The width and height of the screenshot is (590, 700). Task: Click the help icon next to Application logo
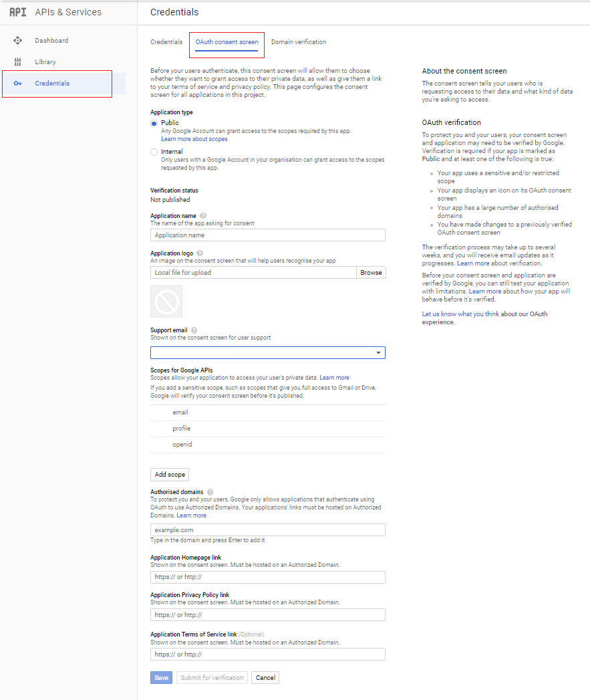point(199,253)
